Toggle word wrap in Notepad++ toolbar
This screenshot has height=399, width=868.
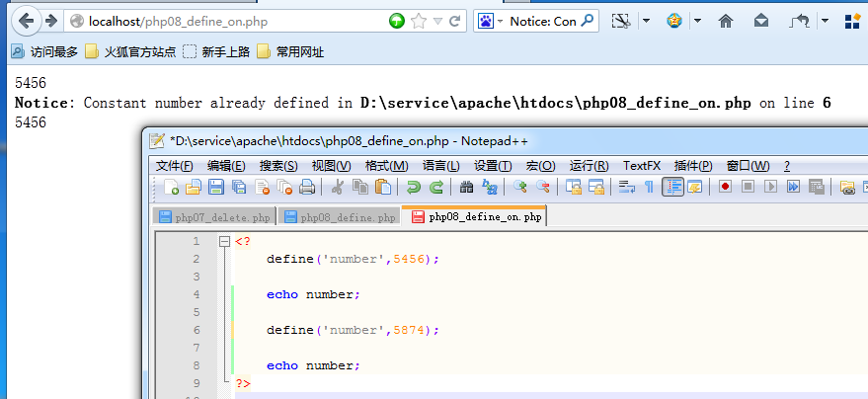[x=626, y=187]
